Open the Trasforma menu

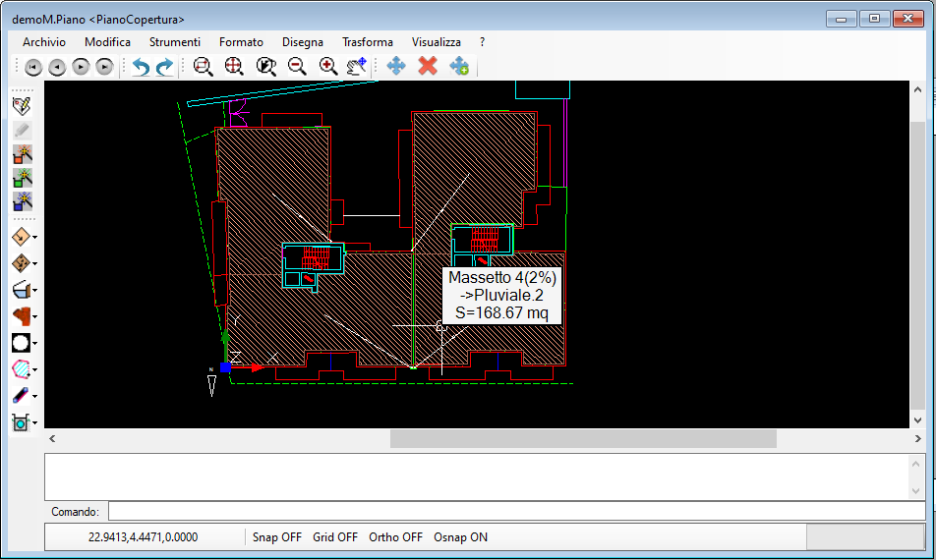pos(368,42)
